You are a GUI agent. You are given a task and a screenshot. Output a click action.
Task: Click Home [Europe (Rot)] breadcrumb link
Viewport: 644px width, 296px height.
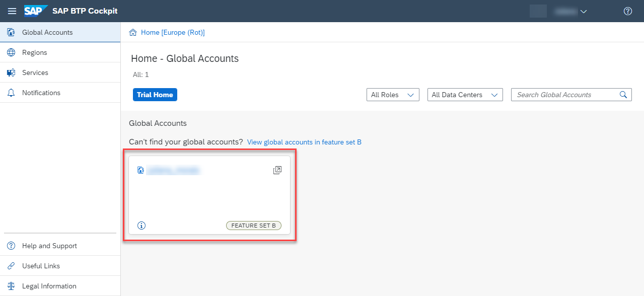(x=173, y=32)
